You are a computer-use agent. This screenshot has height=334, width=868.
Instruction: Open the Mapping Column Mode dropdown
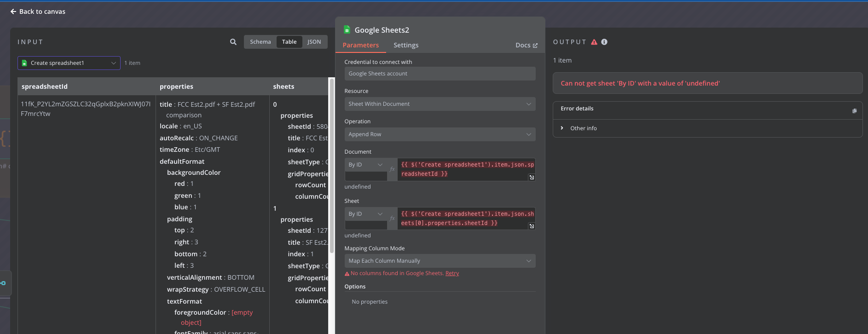[x=440, y=261]
